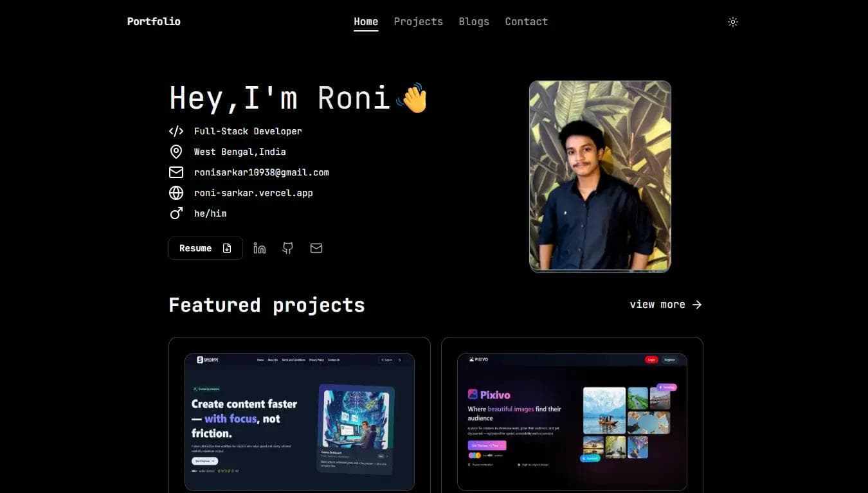Select the GitHub icon

point(287,247)
